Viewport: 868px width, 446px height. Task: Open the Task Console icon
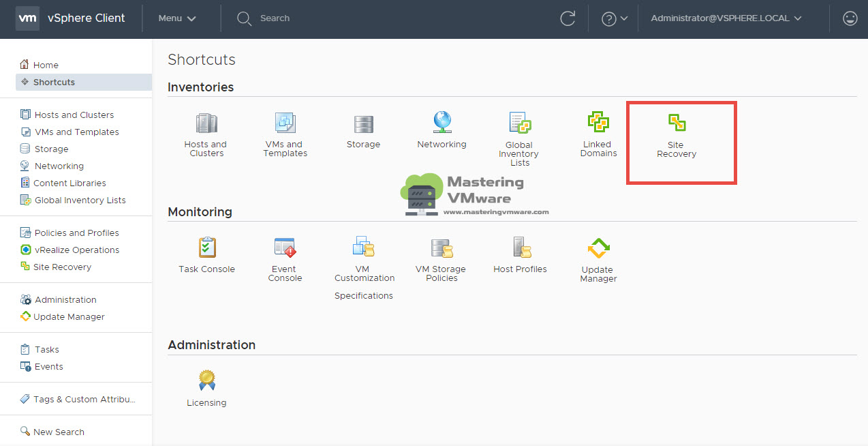[x=206, y=247]
